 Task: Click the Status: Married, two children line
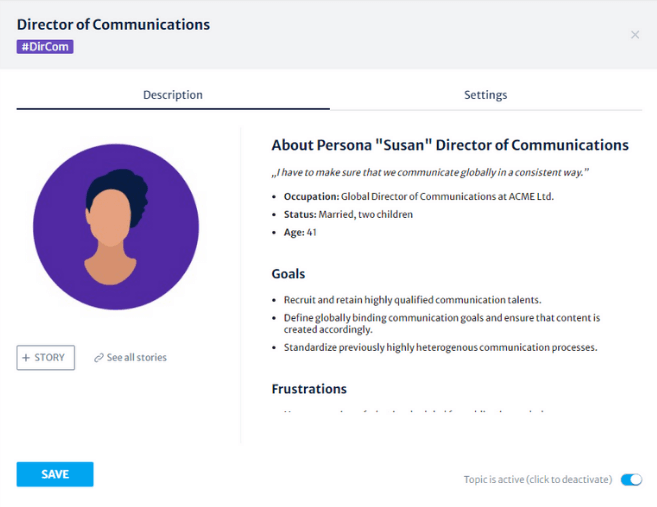pyautogui.click(x=348, y=214)
